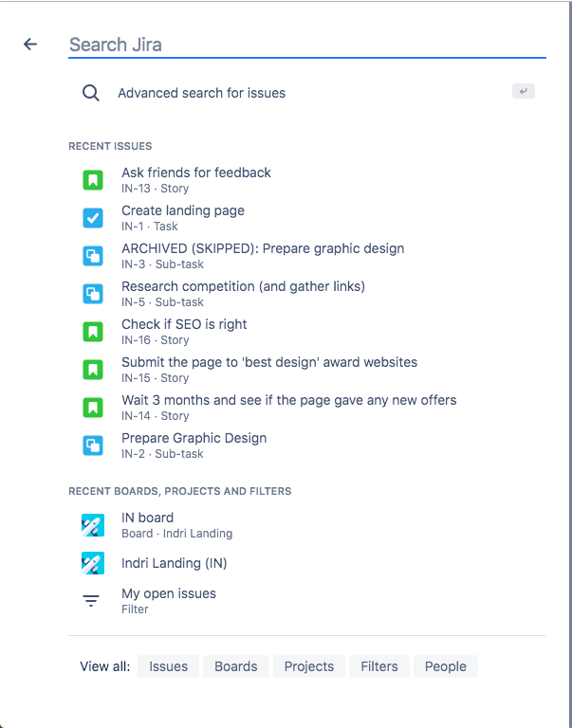The width and height of the screenshot is (572, 728).
Task: Click the sub-task icon for IN-5
Action: point(93,294)
